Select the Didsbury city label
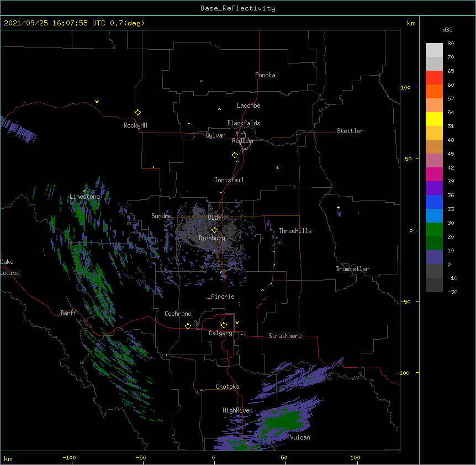This screenshot has width=476, height=465. click(x=212, y=238)
